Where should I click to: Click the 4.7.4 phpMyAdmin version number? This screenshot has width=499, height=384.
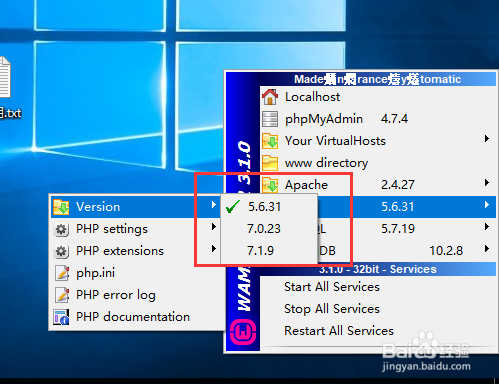click(x=394, y=119)
